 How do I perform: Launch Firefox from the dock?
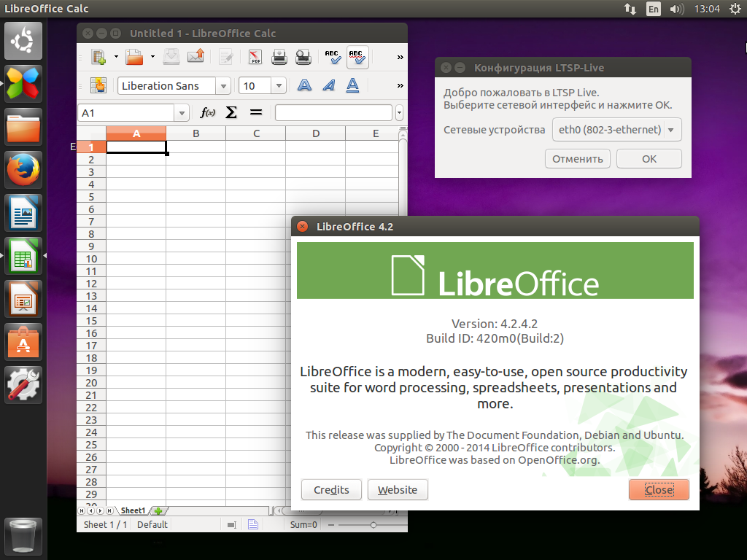coord(23,169)
